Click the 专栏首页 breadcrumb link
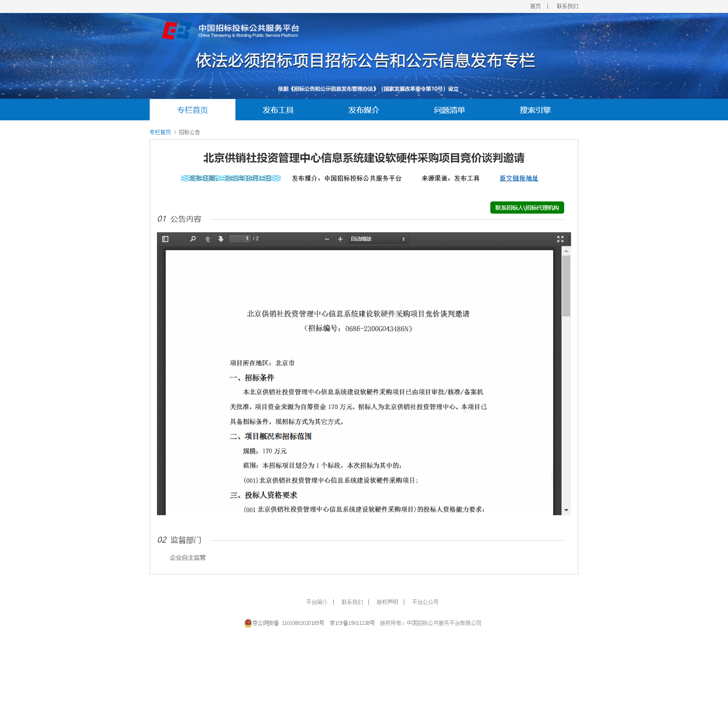Viewport: 728px width, 717px height. tap(160, 132)
